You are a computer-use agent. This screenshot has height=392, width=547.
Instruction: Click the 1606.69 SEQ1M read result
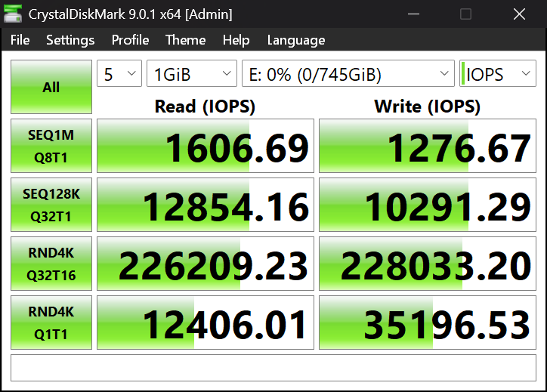pos(206,146)
